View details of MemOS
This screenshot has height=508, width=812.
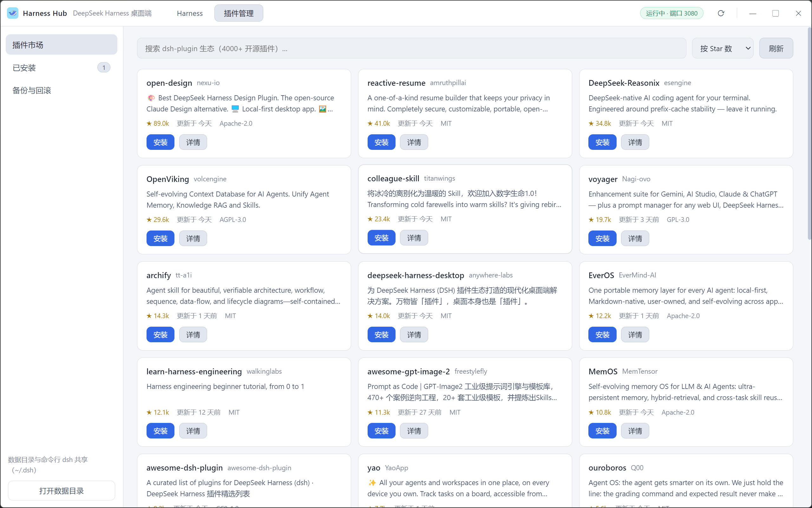coord(635,431)
